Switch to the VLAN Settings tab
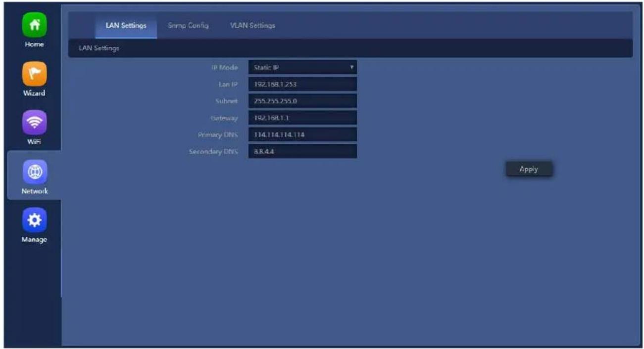The height and width of the screenshot is (349, 644). (252, 26)
